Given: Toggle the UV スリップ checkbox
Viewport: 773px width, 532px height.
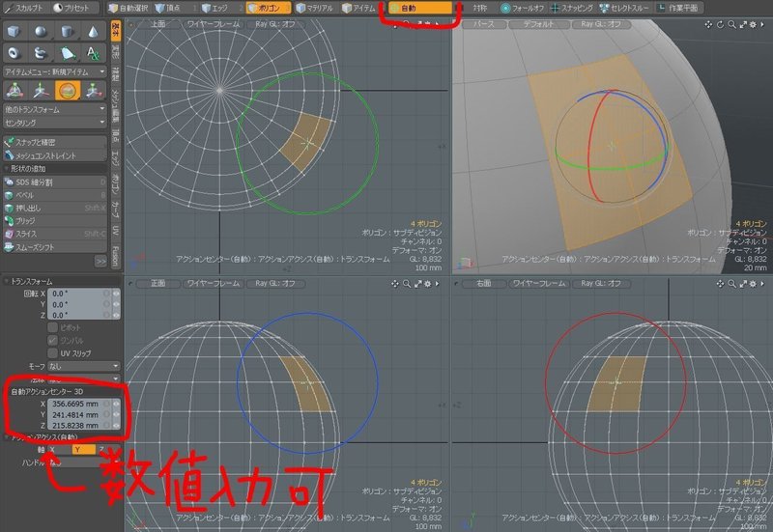Looking at the screenshot, I should pyautogui.click(x=53, y=353).
